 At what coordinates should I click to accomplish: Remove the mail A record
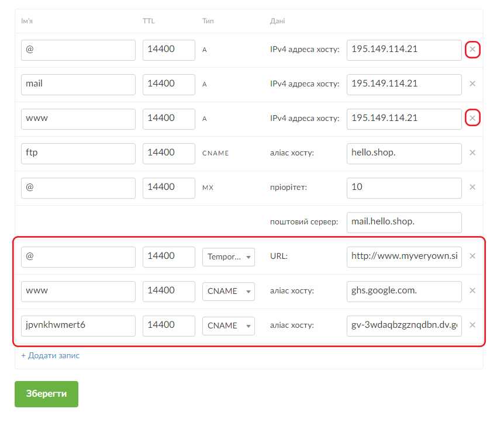tap(472, 84)
